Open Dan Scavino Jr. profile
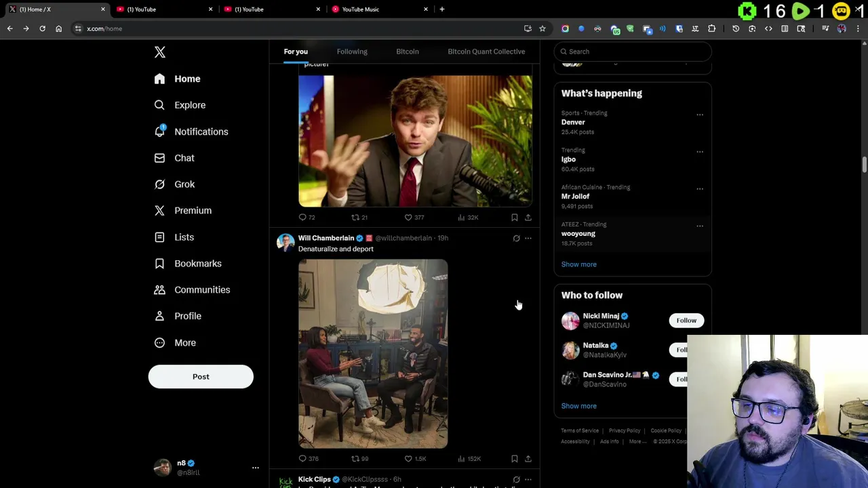Screen dimensions: 868x488 [608, 375]
